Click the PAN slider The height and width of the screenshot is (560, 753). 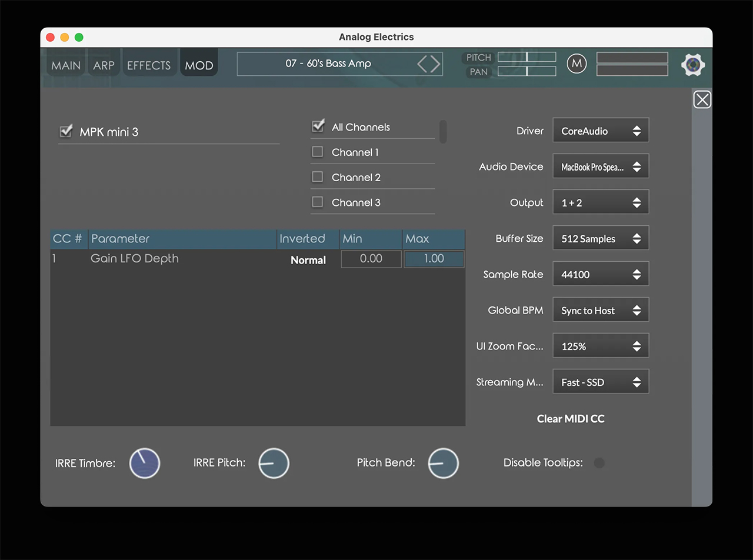coord(527,71)
